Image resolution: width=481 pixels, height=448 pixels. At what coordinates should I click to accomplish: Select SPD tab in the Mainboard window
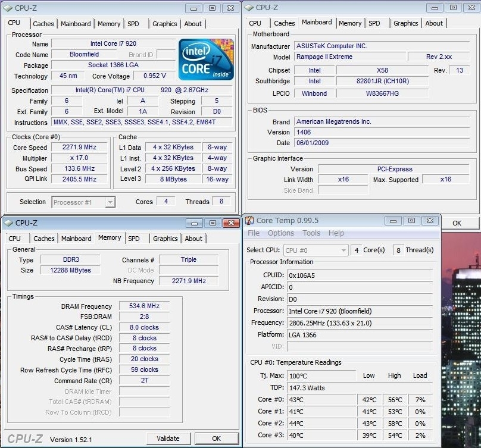(x=374, y=23)
